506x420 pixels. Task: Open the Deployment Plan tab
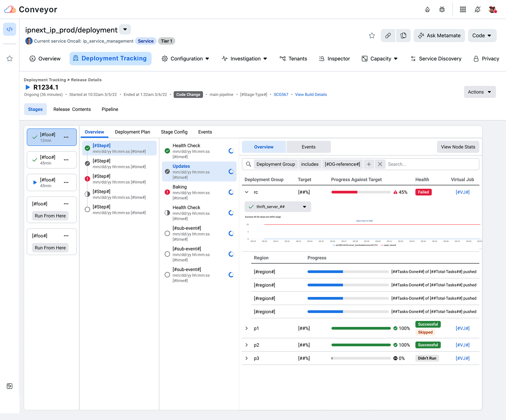pyautogui.click(x=133, y=132)
